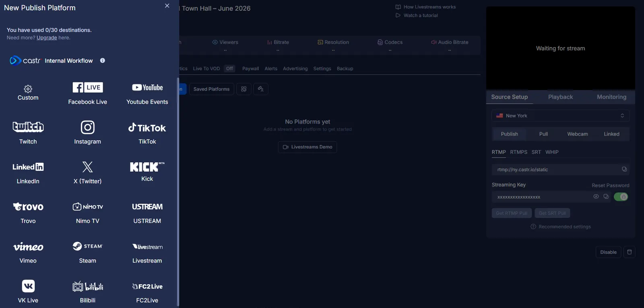Select the Custom platform gear icon

tap(28, 89)
